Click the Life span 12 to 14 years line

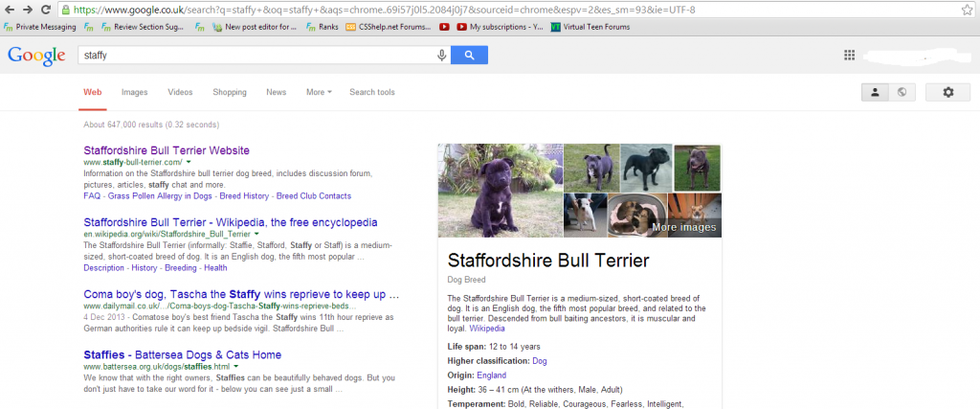[x=494, y=347]
